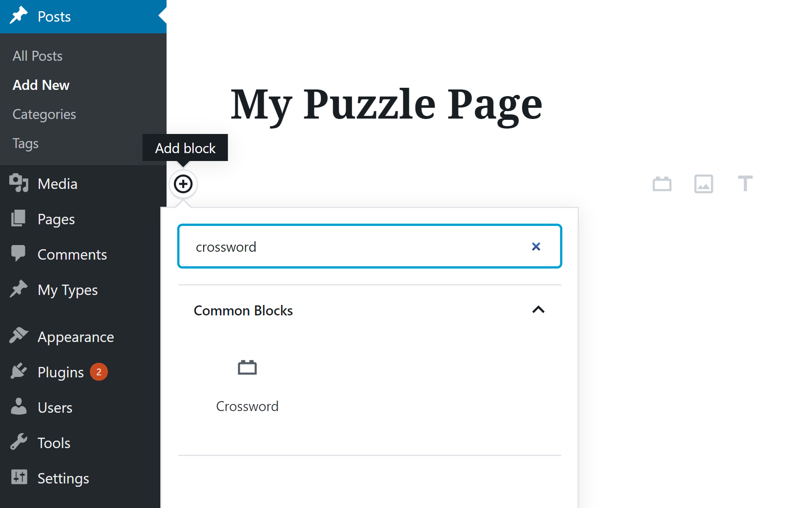
Task: Open the Users menu
Action: pyautogui.click(x=55, y=408)
